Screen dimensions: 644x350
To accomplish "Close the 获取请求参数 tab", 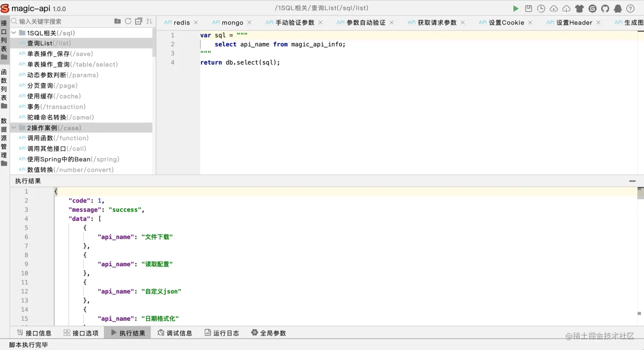I will coord(462,22).
